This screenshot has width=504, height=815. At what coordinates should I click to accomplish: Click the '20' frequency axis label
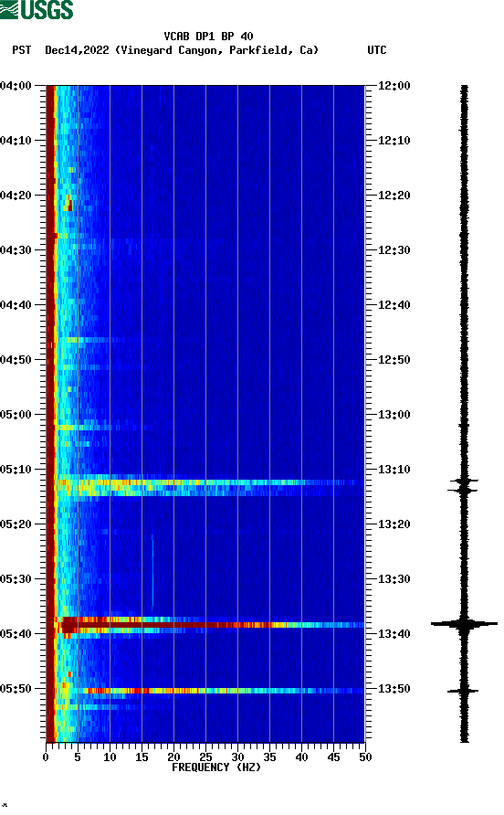(x=173, y=757)
